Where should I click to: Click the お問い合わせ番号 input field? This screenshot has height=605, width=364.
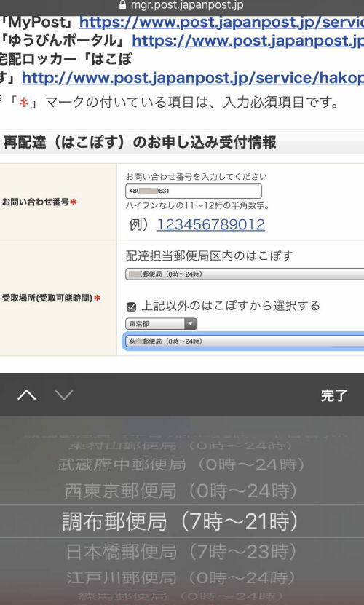[194, 191]
